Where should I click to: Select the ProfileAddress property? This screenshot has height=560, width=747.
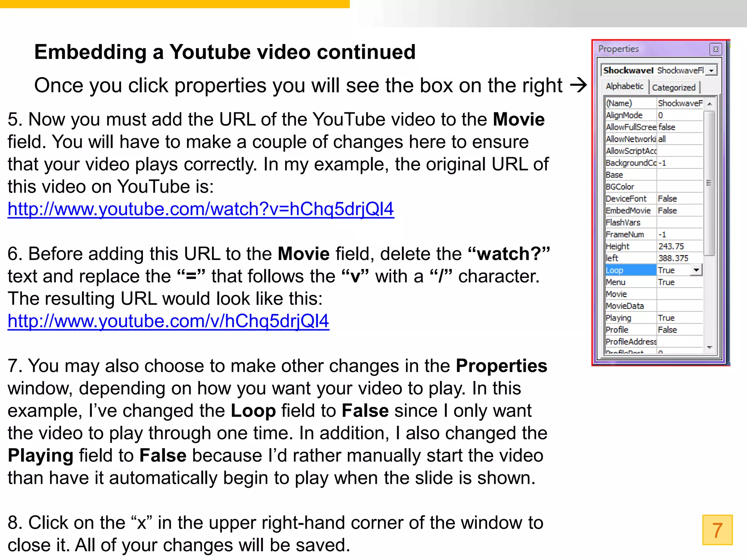click(631, 342)
